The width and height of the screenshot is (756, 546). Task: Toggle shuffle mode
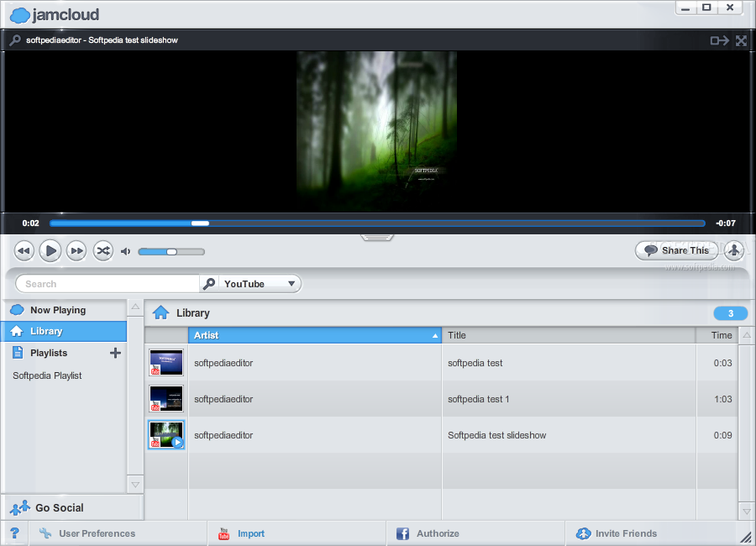103,251
